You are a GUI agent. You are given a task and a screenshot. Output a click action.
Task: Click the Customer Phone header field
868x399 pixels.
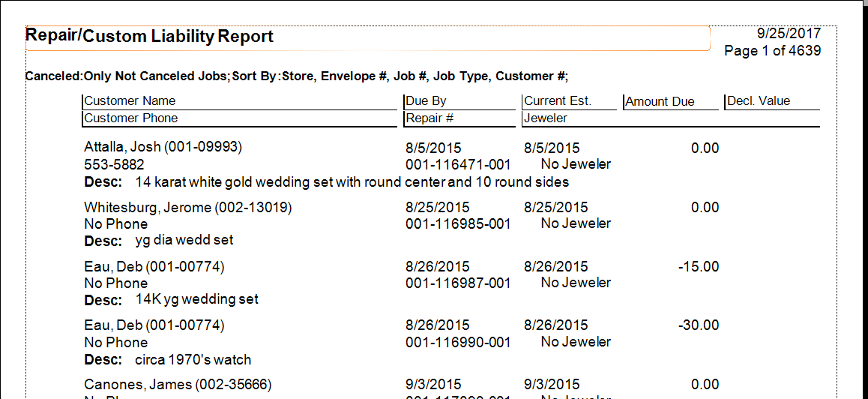pyautogui.click(x=131, y=118)
